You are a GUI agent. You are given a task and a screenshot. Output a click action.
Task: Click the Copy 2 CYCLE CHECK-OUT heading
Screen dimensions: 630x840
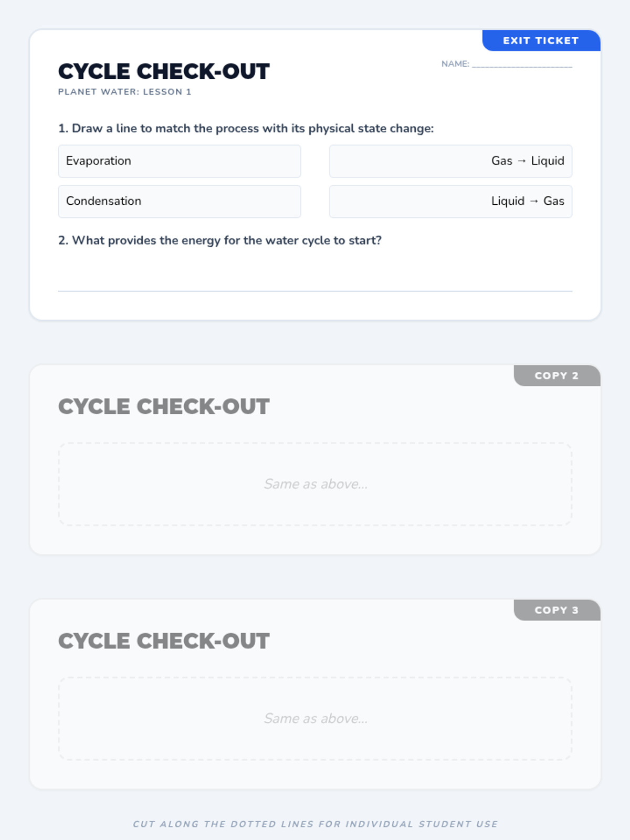click(164, 407)
